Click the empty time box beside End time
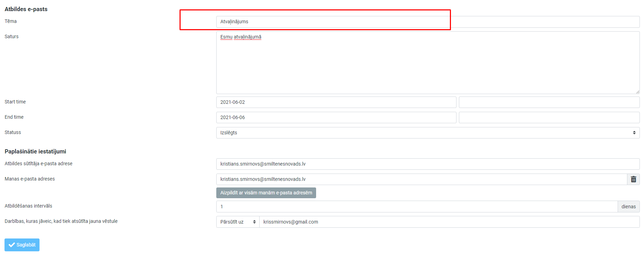Screen dimensions: 644x260 [x=549, y=117]
